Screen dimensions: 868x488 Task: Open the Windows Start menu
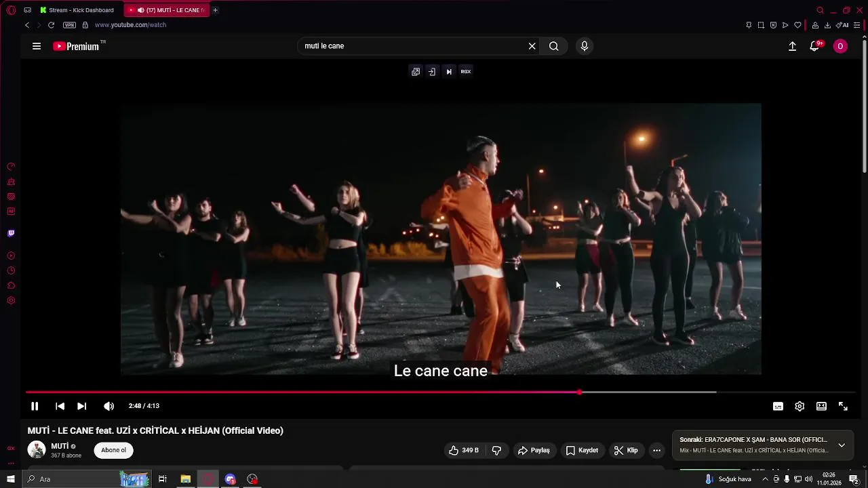click(11, 479)
